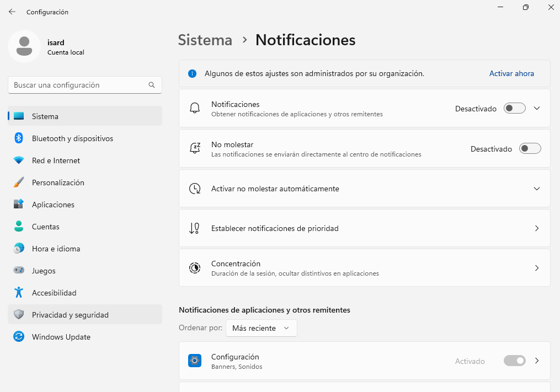560x392 pixels.
Task: Enable the No molestar toggle
Action: (x=530, y=149)
